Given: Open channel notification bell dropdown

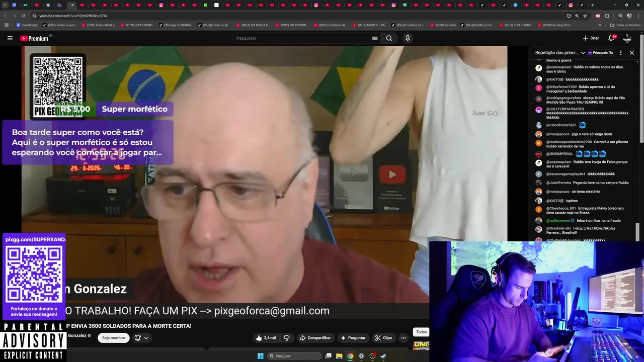Looking at the screenshot, I should pos(141,338).
